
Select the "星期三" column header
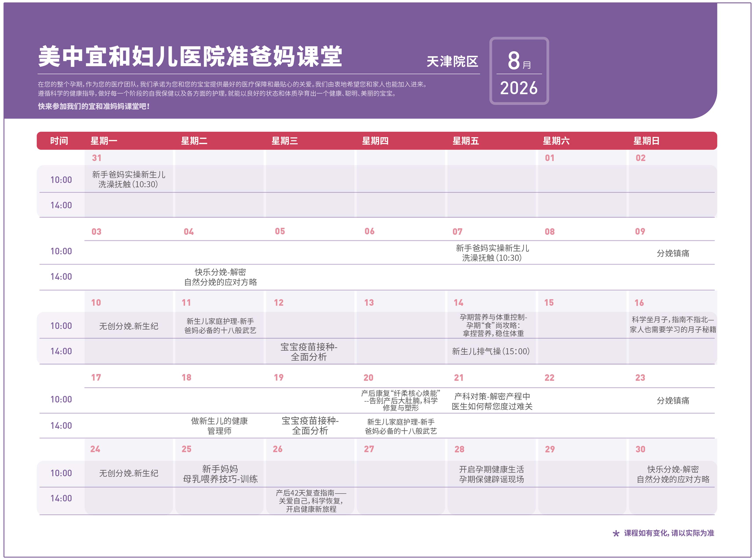[284, 141]
